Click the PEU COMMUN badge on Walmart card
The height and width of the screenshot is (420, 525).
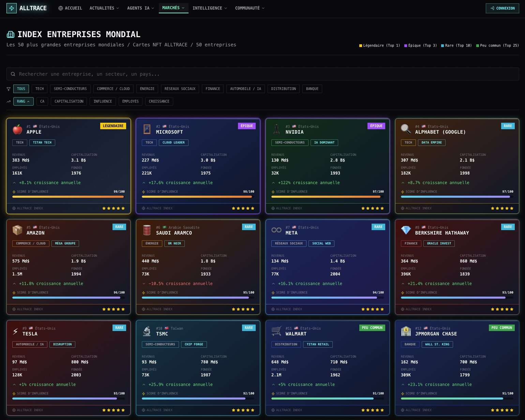click(x=372, y=328)
